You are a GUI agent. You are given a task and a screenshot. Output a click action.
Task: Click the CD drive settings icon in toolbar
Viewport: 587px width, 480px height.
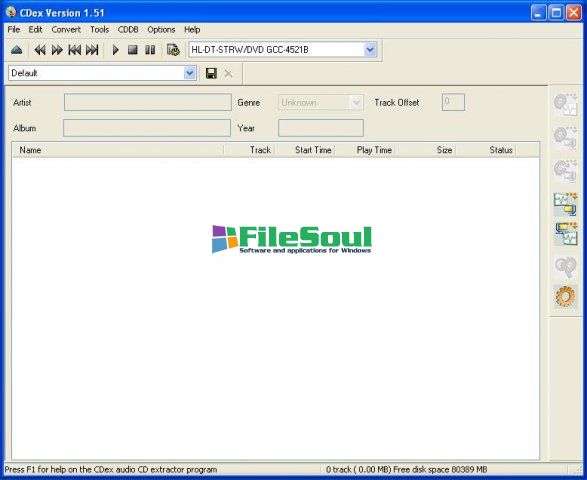tap(173, 49)
